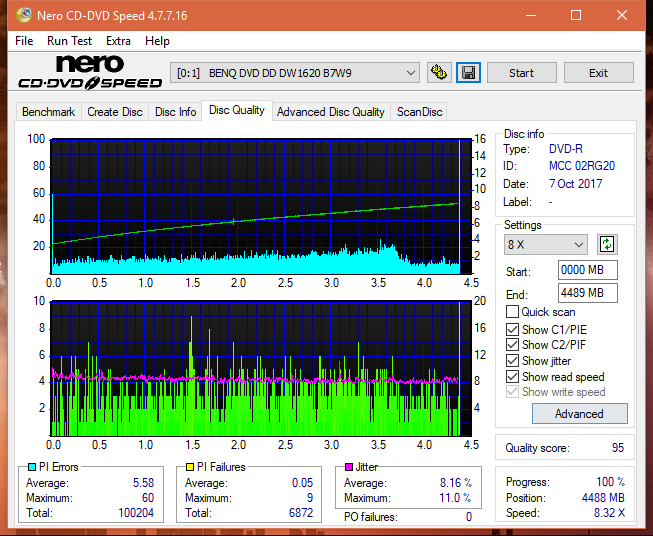The image size is (653, 536).
Task: Open the drive options icon with yellow tools
Action: (439, 73)
